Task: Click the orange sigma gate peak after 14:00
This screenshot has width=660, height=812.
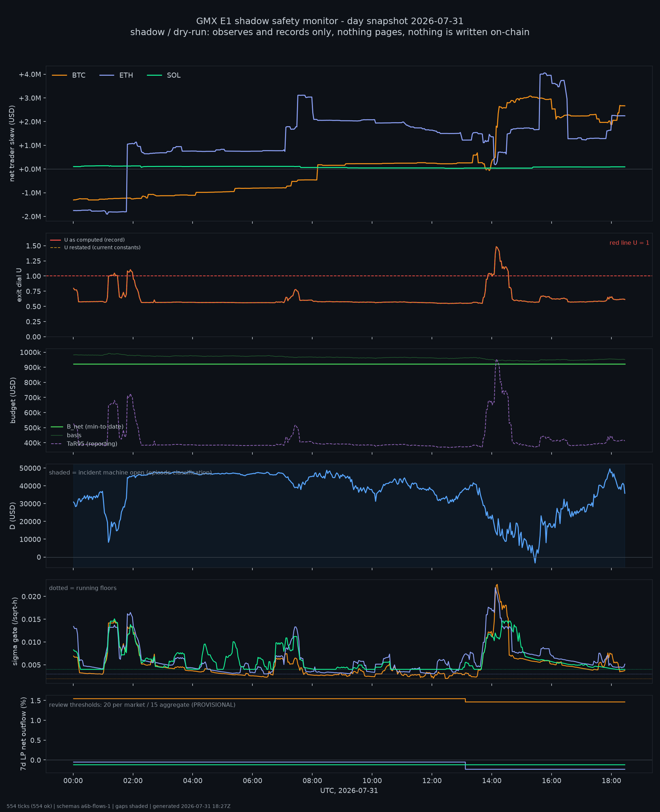Action: click(x=497, y=585)
